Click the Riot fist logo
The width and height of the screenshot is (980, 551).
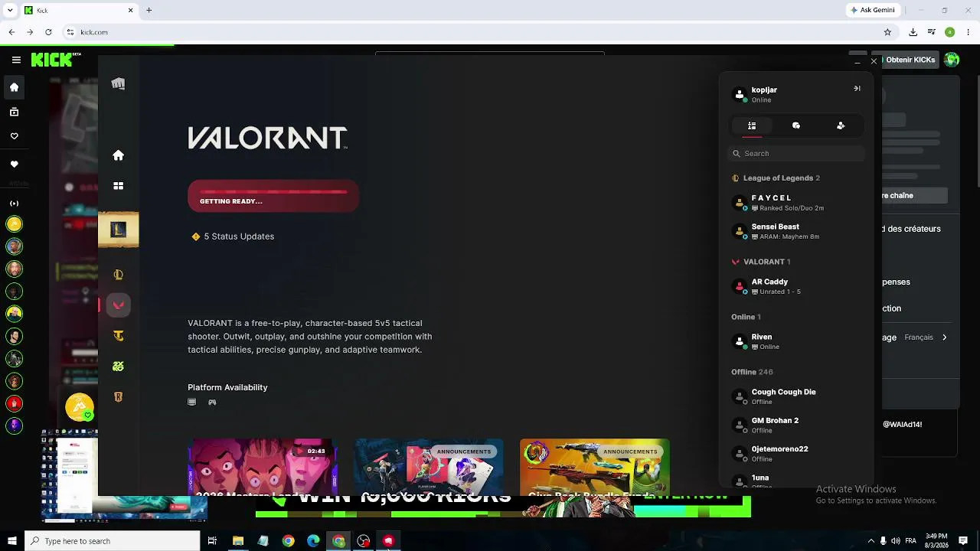tap(118, 83)
